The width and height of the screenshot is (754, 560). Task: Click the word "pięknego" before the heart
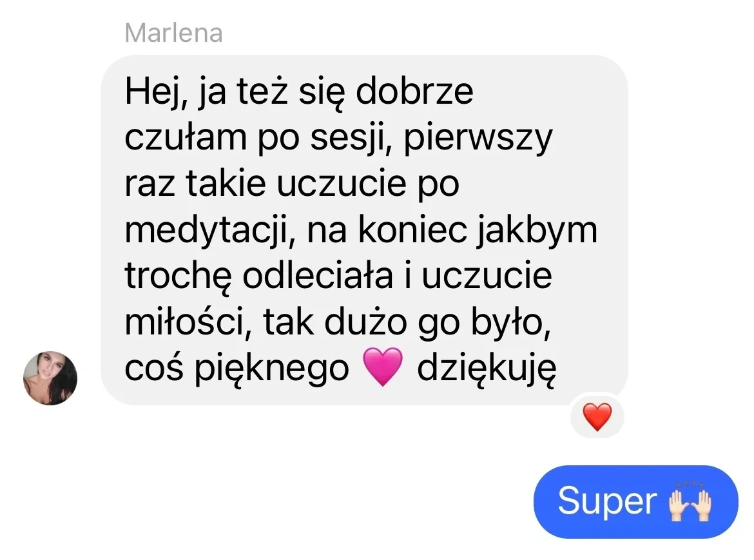[271, 369]
